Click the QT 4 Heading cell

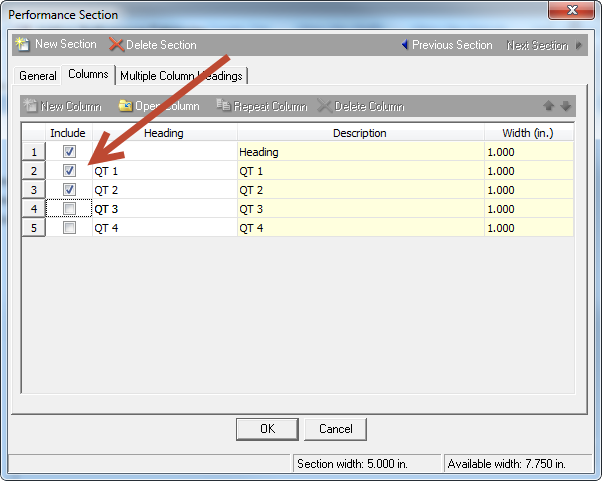pos(165,228)
